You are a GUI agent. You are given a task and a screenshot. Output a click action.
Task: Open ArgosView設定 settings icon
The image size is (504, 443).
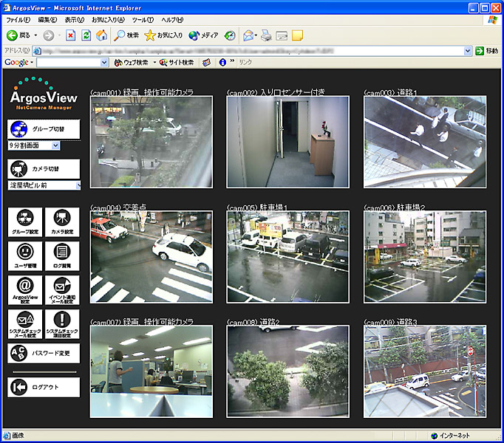25,290
